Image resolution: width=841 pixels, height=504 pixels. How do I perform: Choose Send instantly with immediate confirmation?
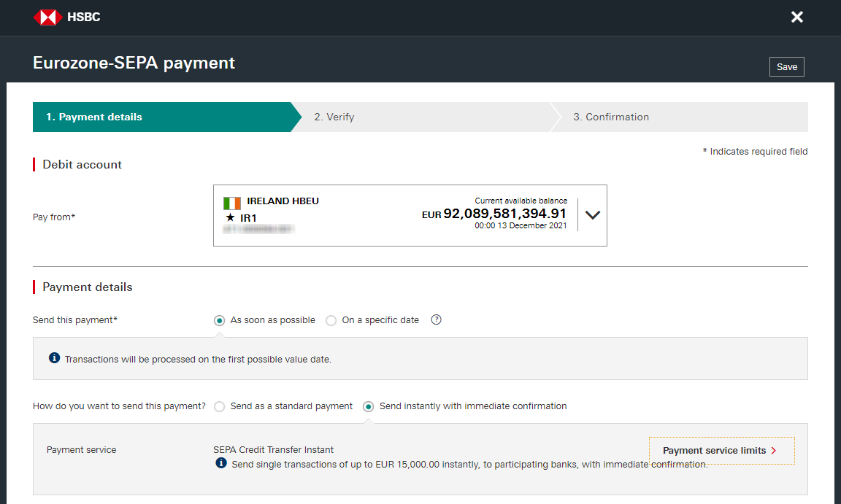pyautogui.click(x=368, y=406)
